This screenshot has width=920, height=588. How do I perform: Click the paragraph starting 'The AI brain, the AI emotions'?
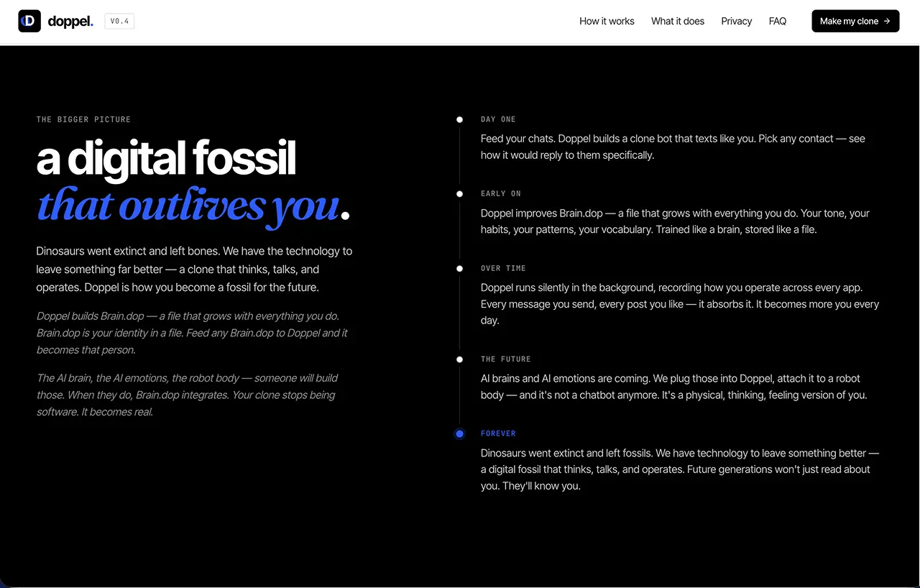[188, 395]
